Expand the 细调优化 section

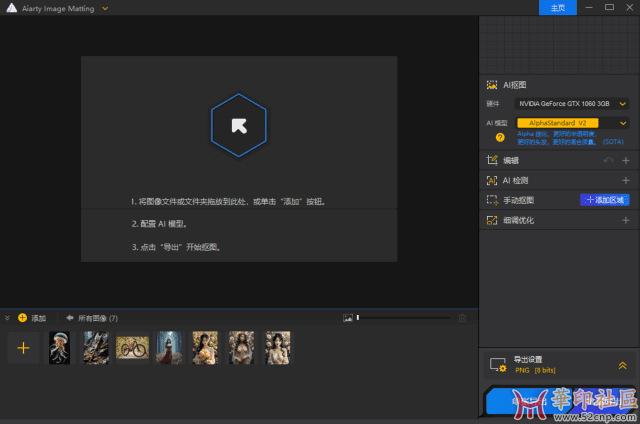[626, 220]
